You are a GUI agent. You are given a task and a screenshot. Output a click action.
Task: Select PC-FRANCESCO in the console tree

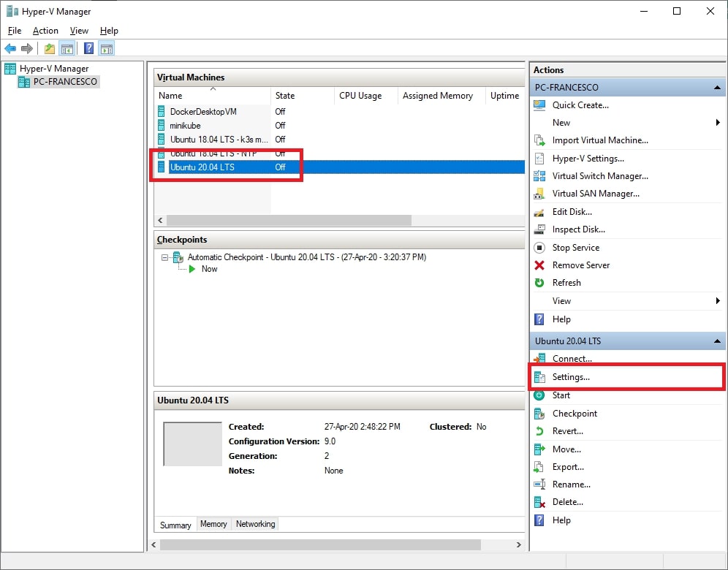[x=58, y=82]
